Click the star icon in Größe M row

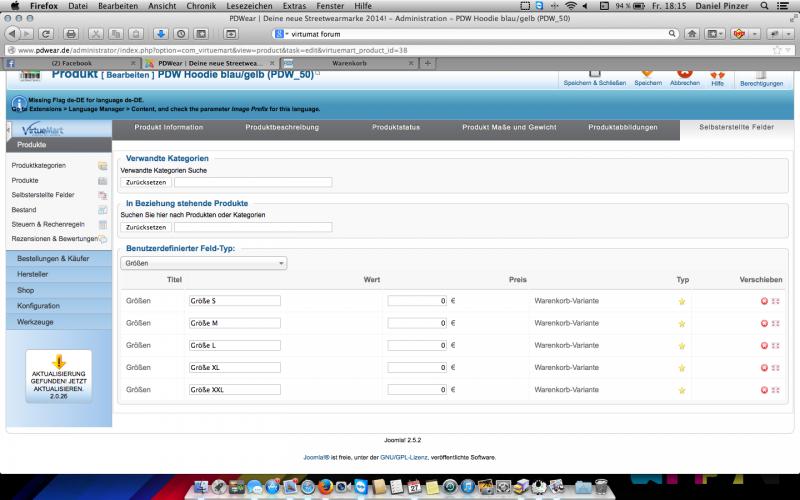click(x=682, y=323)
